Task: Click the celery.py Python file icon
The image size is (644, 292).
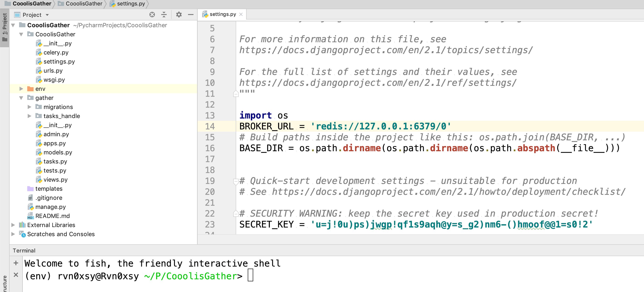Action: 39,52
